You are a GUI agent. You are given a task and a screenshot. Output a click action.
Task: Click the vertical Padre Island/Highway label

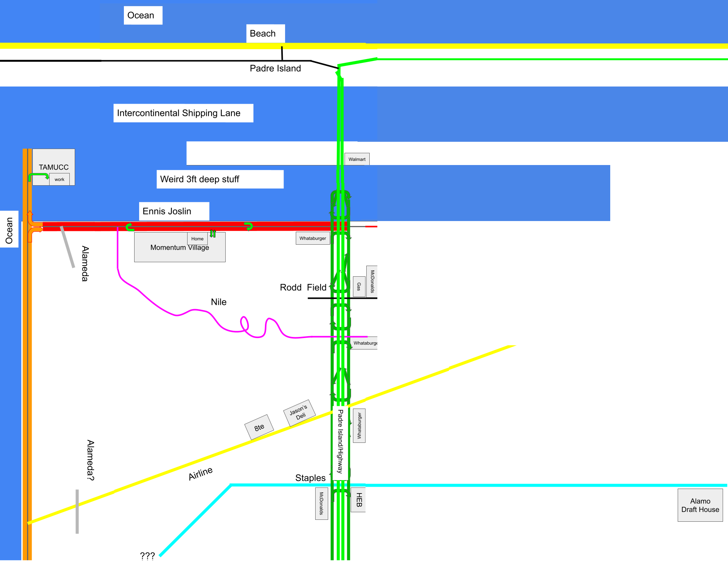(x=340, y=442)
